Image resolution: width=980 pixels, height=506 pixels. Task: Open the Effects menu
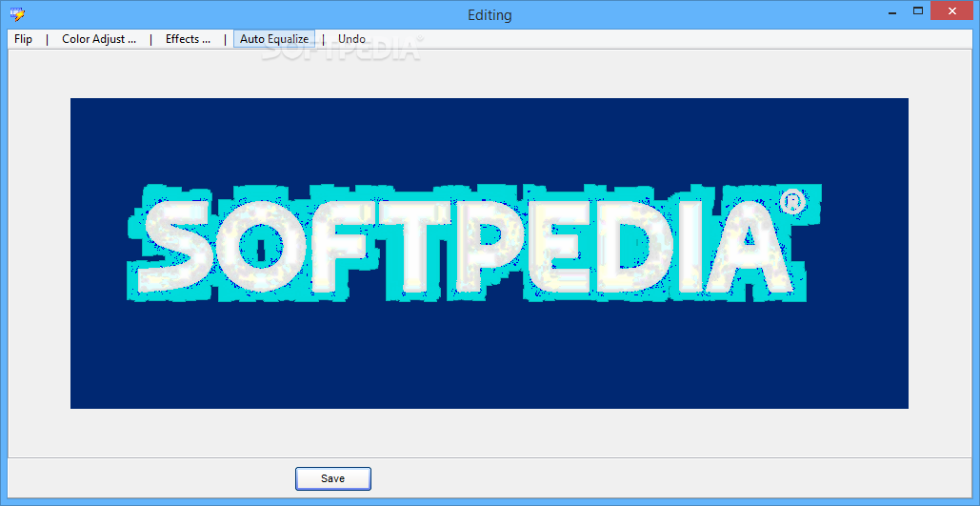click(188, 39)
